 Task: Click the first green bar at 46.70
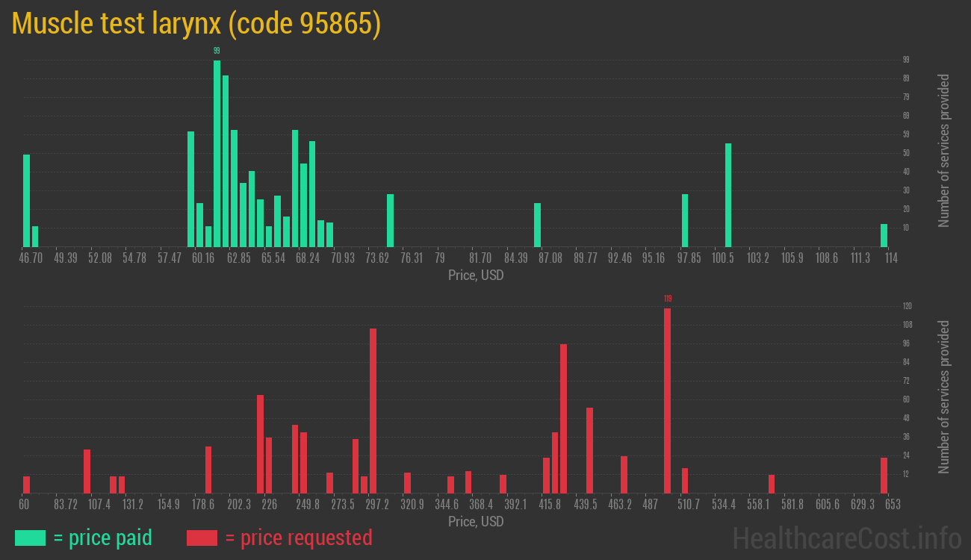tap(27, 200)
